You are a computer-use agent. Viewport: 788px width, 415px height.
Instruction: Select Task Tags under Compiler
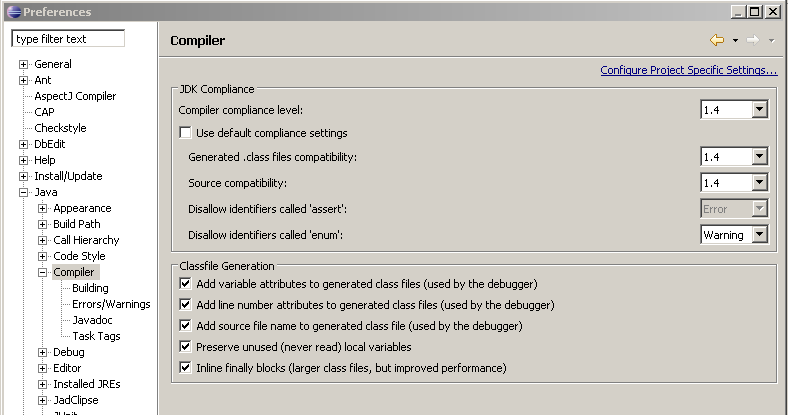pos(96,336)
